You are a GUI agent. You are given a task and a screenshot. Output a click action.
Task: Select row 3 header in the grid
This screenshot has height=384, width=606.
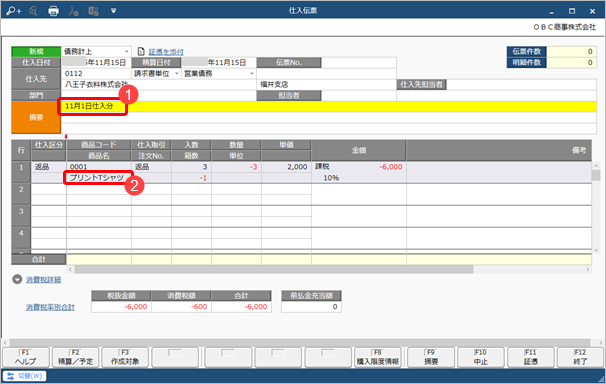coord(21,216)
